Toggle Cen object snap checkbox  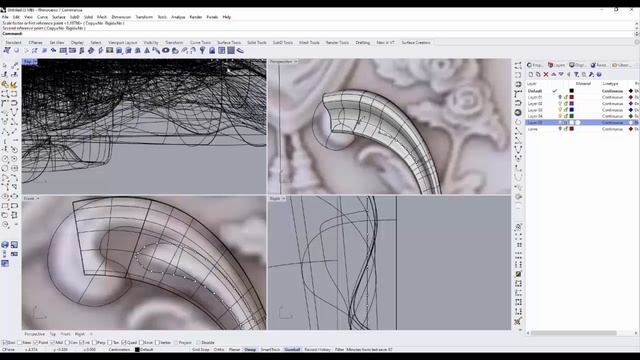click(x=68, y=343)
